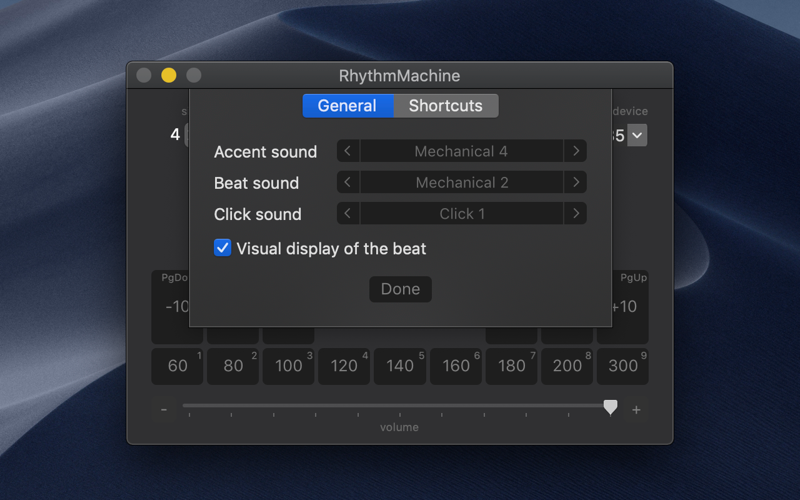This screenshot has height=500, width=800.
Task: Switch to the Shortcuts tab
Action: click(x=445, y=106)
